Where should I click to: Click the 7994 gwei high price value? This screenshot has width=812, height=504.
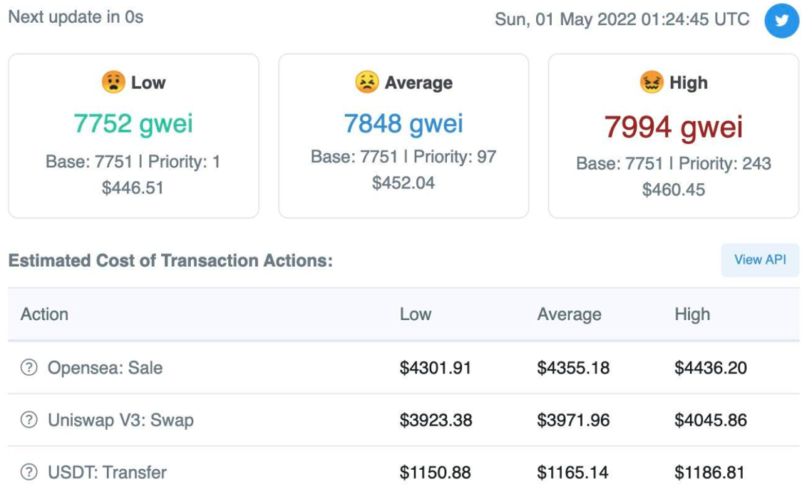(673, 127)
